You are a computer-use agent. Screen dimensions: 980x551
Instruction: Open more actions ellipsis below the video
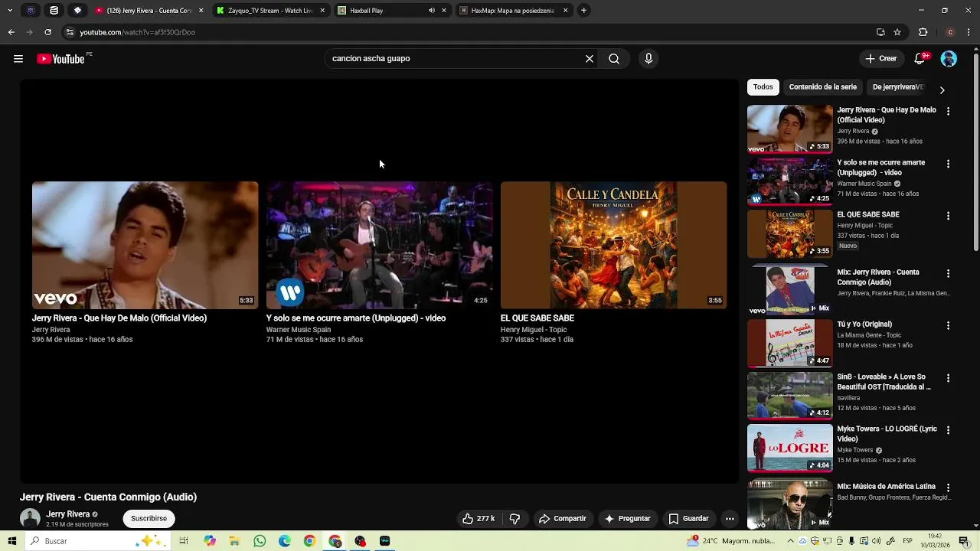(730, 519)
